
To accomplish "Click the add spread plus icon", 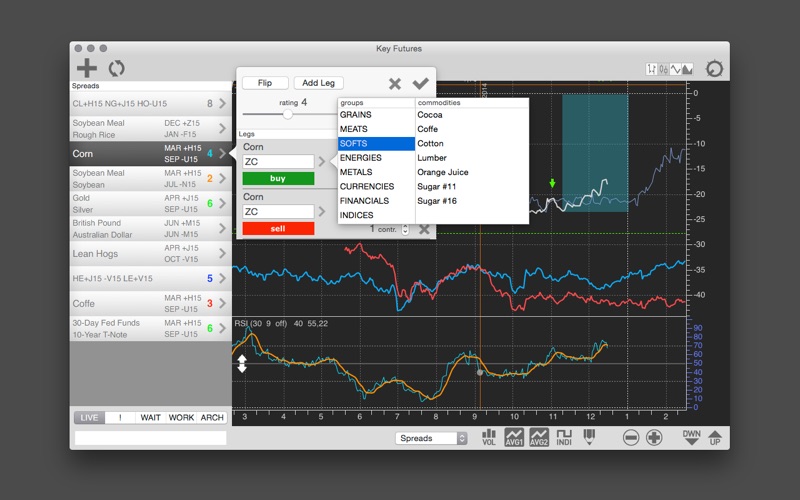I will click(87, 68).
